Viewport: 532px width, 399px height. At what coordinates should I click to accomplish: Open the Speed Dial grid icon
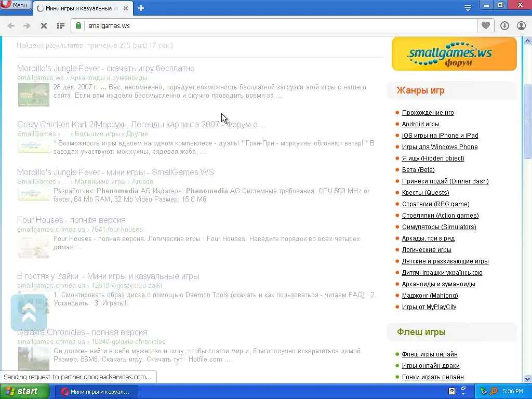pyautogui.click(x=61, y=26)
